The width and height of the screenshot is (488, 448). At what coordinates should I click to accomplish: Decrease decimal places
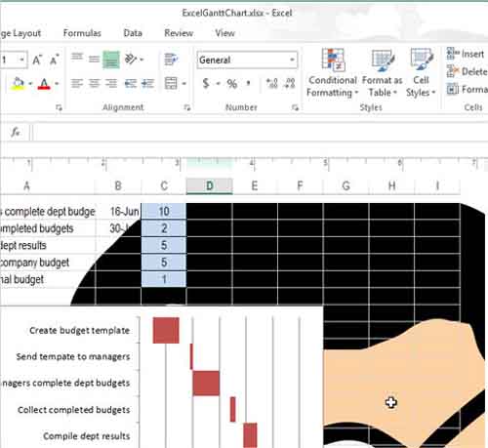pos(290,84)
